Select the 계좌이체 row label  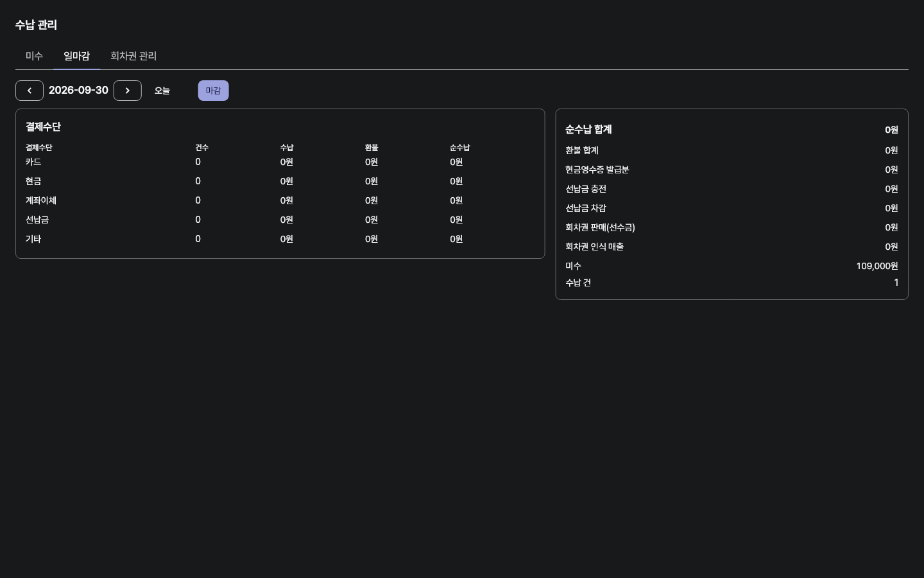(x=41, y=200)
